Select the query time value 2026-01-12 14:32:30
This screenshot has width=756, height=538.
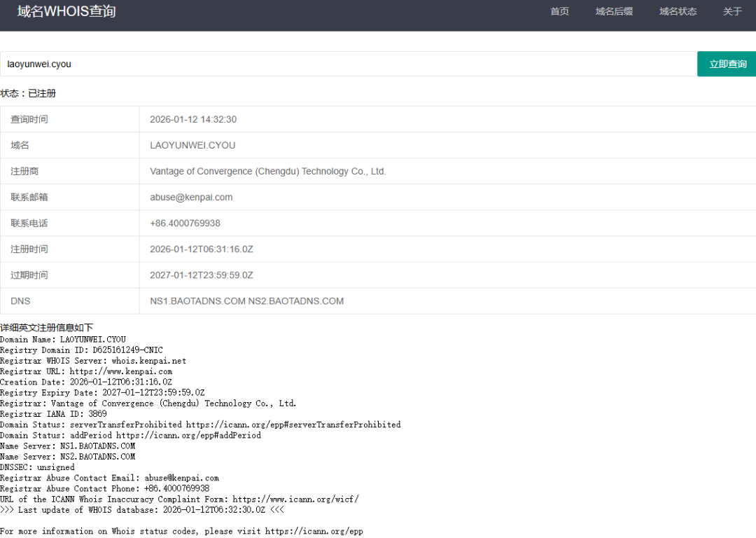pyautogui.click(x=193, y=120)
